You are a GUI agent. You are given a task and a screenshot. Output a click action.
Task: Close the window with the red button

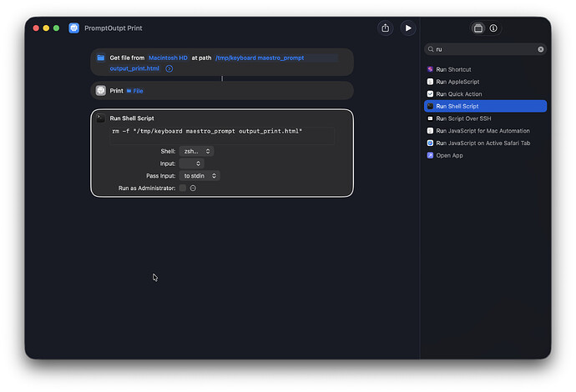coord(36,28)
